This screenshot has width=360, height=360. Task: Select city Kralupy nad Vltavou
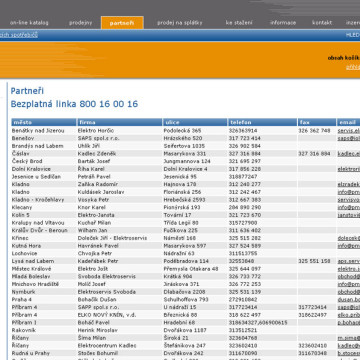tap(38, 223)
